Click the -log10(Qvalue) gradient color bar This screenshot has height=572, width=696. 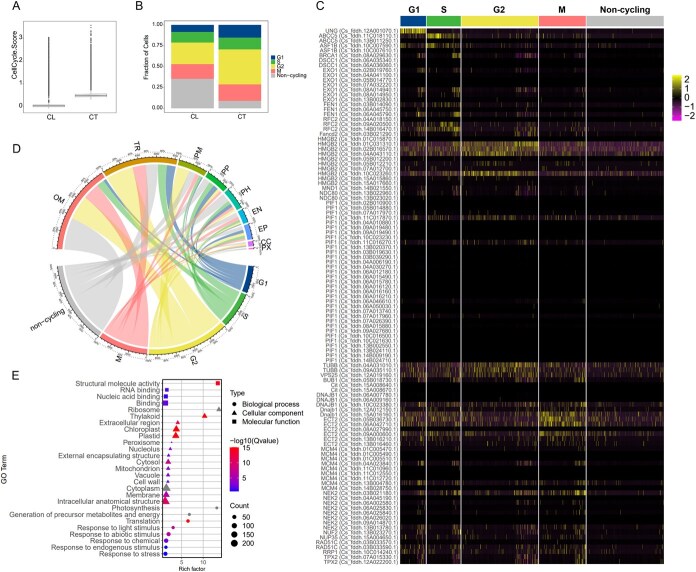[x=234, y=469]
